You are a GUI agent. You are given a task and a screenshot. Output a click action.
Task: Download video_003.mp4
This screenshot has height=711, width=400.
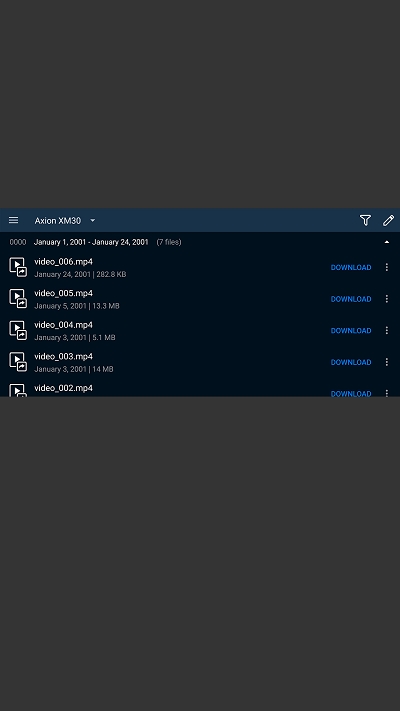coord(351,362)
